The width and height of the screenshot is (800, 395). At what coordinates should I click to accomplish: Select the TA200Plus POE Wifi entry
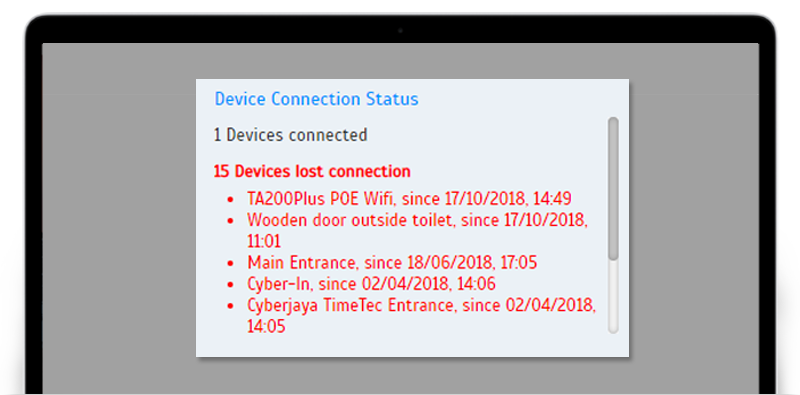click(x=409, y=199)
